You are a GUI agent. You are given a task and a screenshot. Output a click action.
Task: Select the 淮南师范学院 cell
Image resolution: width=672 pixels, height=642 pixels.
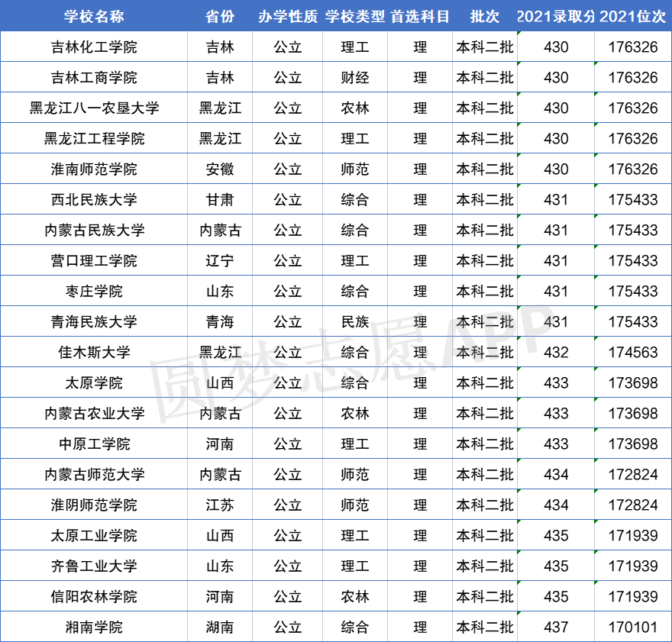[x=94, y=169]
